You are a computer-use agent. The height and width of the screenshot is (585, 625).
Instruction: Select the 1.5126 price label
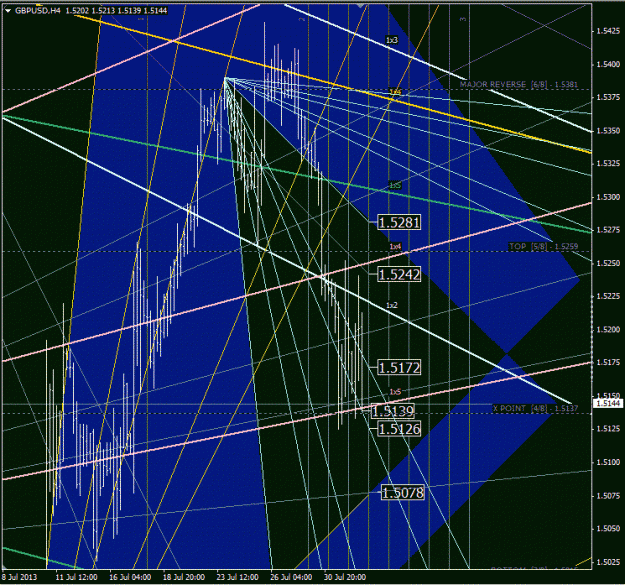tap(399, 429)
